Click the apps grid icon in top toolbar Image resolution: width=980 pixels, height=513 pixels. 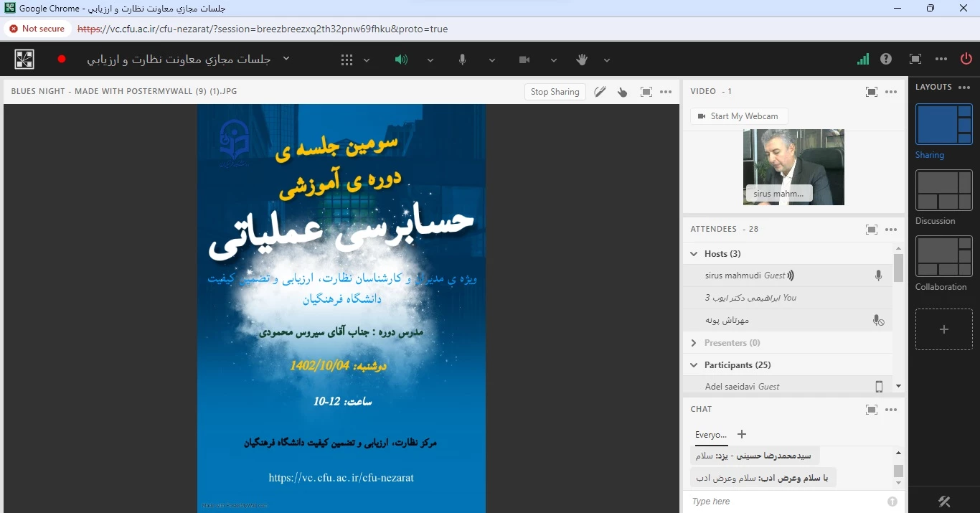347,60
